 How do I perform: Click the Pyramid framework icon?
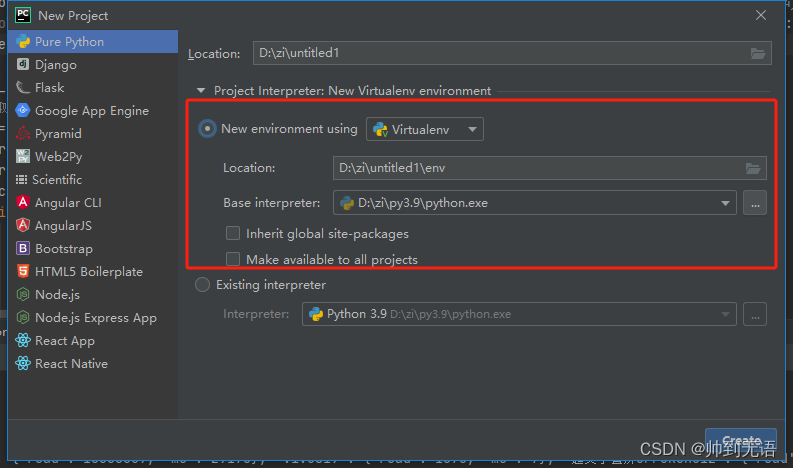[23, 134]
